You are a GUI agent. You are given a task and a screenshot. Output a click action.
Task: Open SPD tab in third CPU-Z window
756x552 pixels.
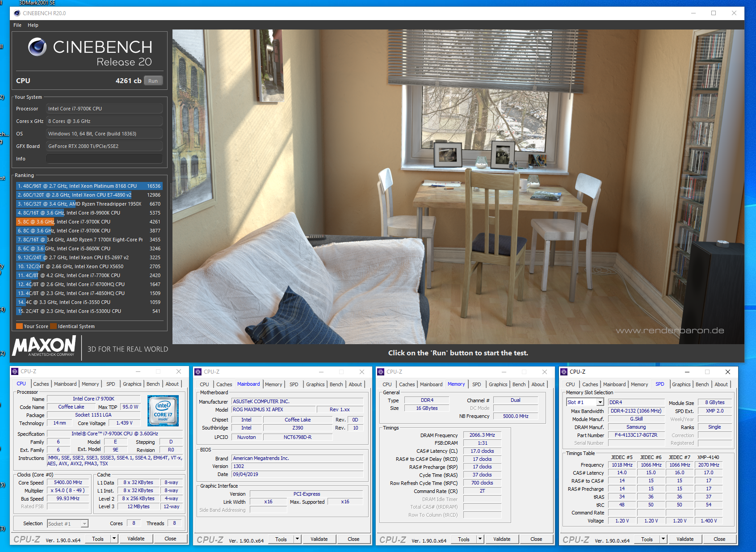point(477,384)
